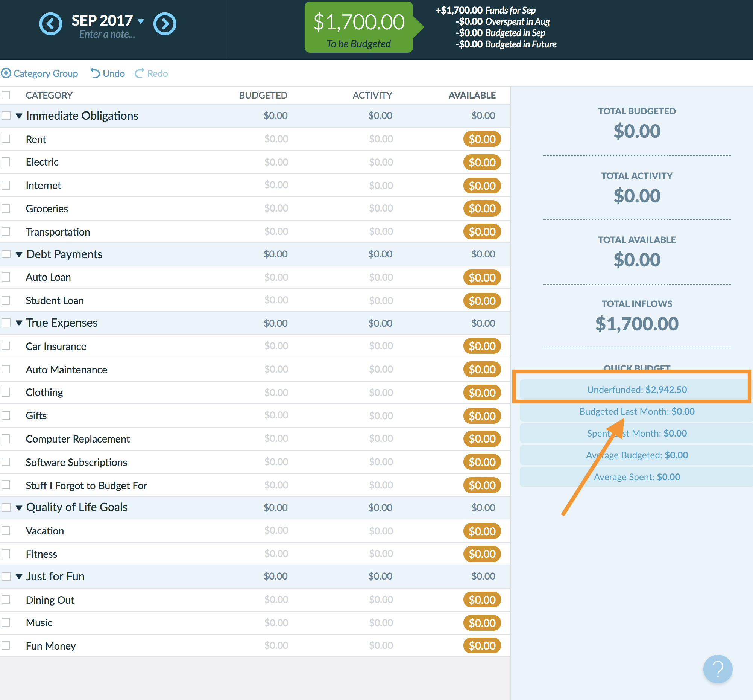The width and height of the screenshot is (753, 700).
Task: Select the Music category row
Action: [255, 623]
